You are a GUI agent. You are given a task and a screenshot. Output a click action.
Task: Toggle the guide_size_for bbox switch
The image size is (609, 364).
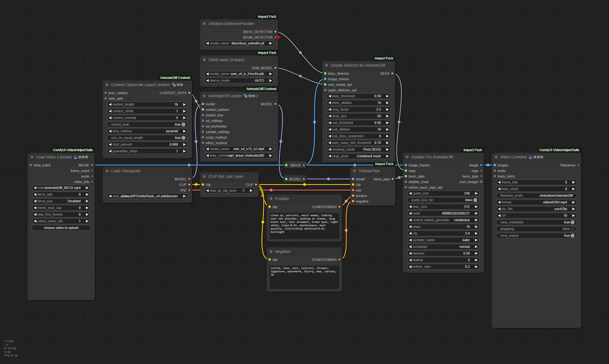click(475, 200)
